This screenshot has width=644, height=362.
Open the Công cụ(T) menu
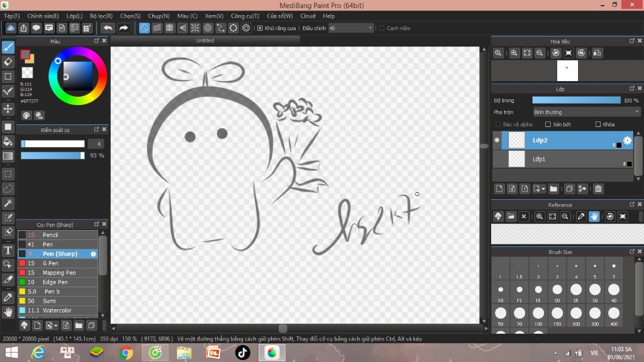[245, 16]
